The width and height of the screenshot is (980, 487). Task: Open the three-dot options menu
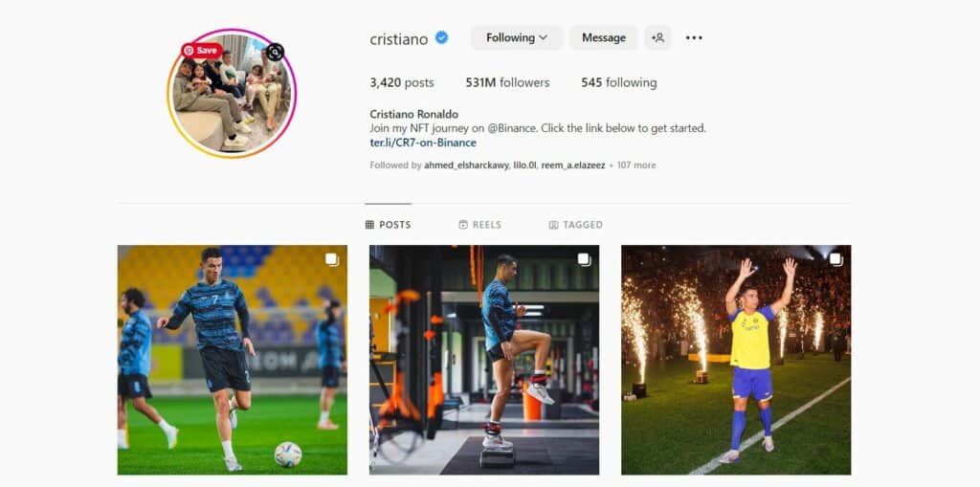[694, 37]
